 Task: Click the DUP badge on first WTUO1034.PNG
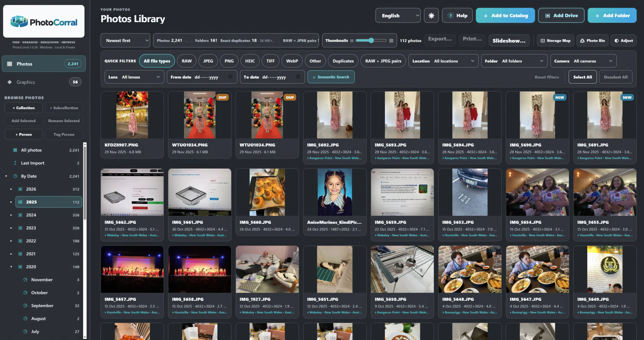click(222, 97)
